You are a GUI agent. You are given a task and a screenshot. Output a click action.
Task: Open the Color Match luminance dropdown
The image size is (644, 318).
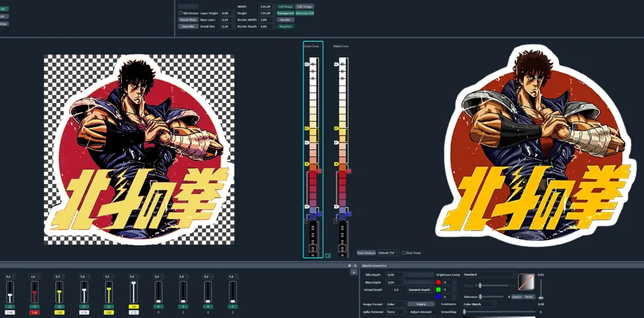click(x=479, y=304)
